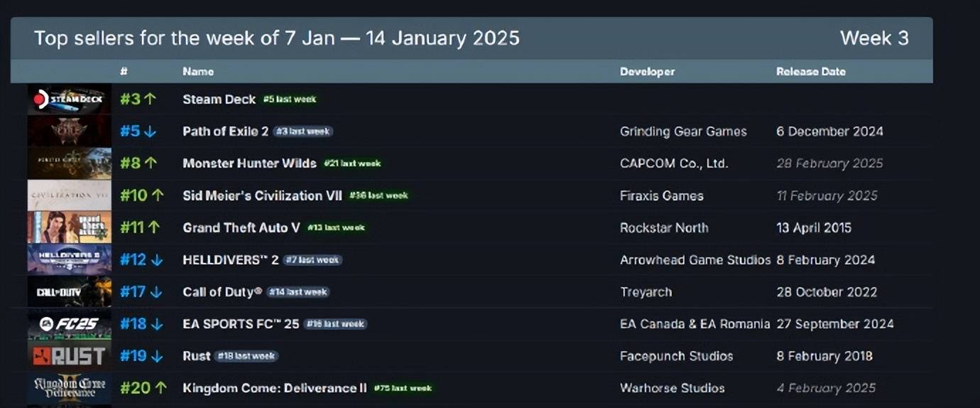Open the EA FC25 thumbnail

click(70, 324)
